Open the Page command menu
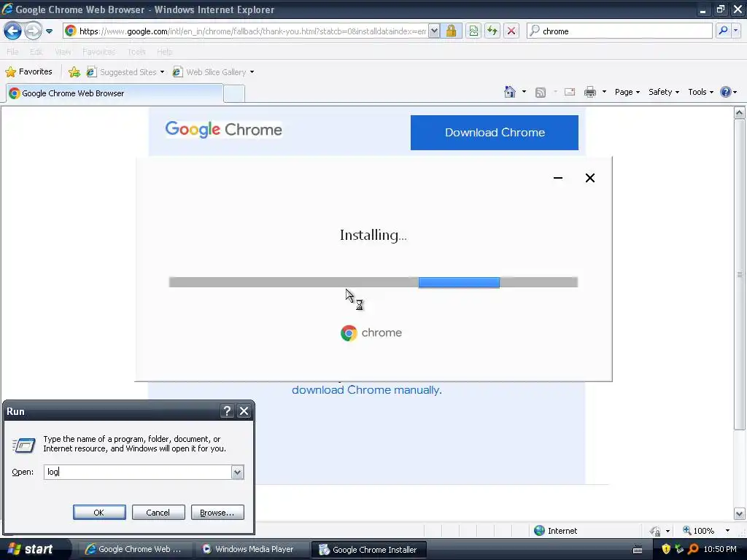Image resolution: width=747 pixels, height=560 pixels. 627,92
